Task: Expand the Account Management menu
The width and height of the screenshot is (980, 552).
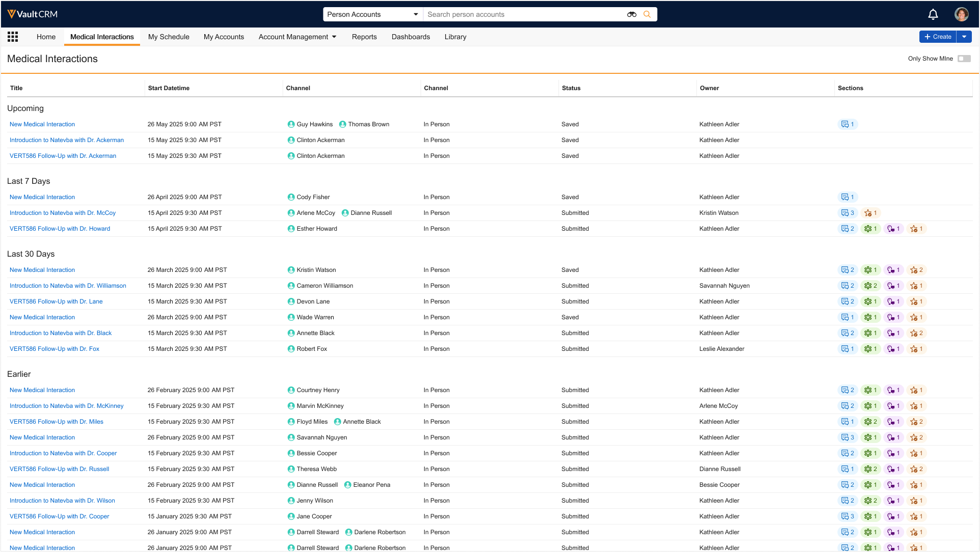Action: 297,37
